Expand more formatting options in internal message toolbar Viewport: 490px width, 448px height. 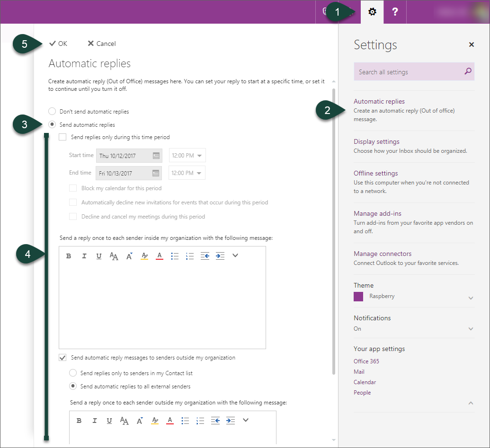click(x=235, y=256)
